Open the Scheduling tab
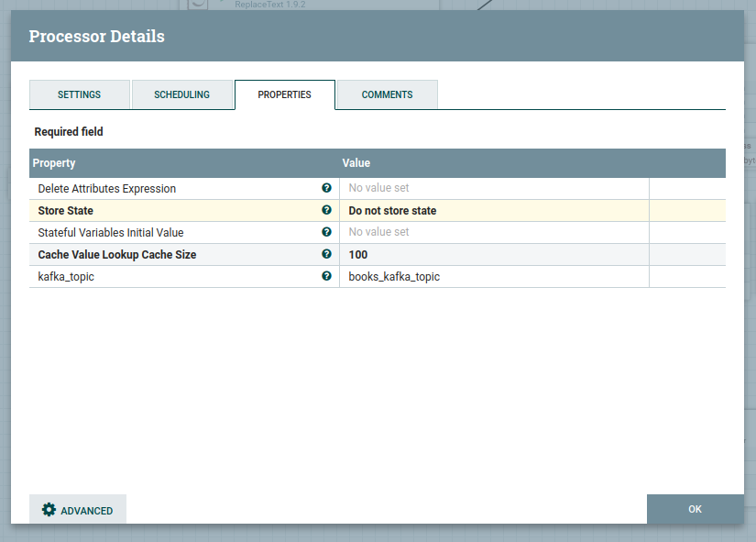This screenshot has width=756, height=542. [181, 94]
